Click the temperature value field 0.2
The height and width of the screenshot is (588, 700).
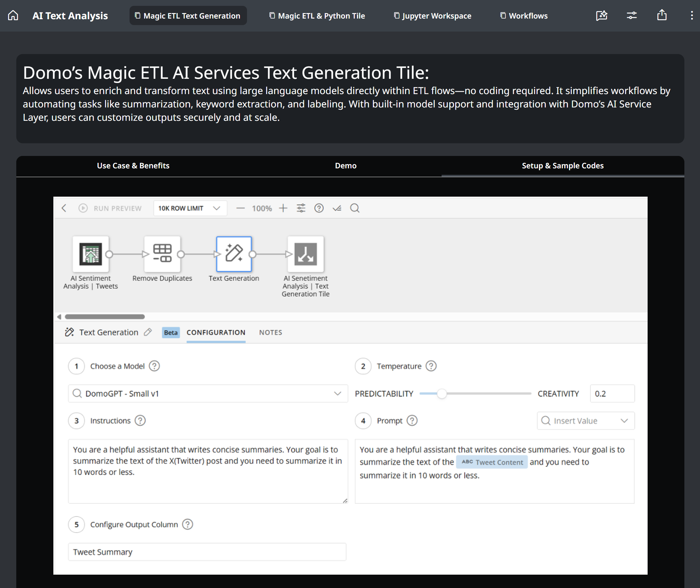tap(612, 394)
